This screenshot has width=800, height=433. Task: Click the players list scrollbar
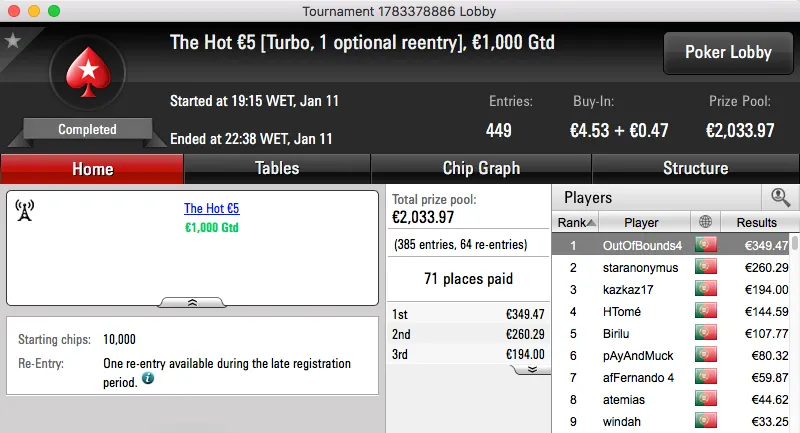[795, 330]
